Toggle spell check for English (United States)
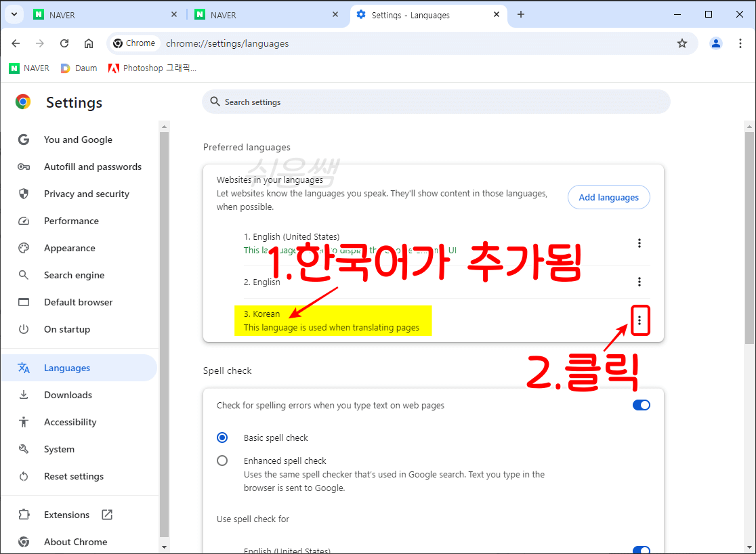The height and width of the screenshot is (554, 756). [641, 550]
